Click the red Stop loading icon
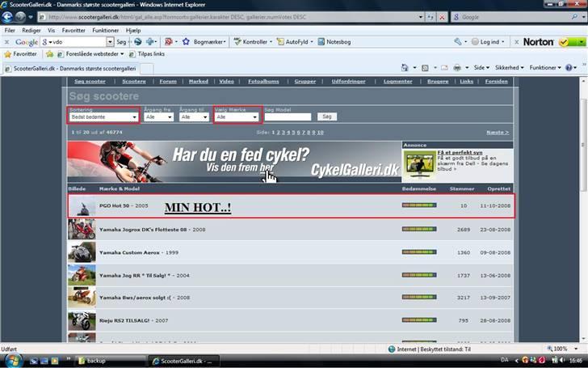This screenshot has height=368, width=588. [x=443, y=17]
